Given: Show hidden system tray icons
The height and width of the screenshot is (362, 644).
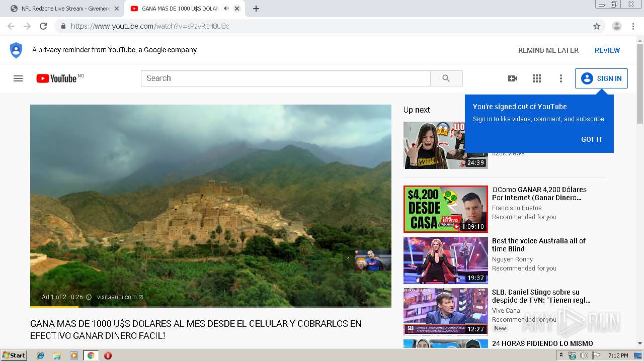Looking at the screenshot, I should [562, 355].
